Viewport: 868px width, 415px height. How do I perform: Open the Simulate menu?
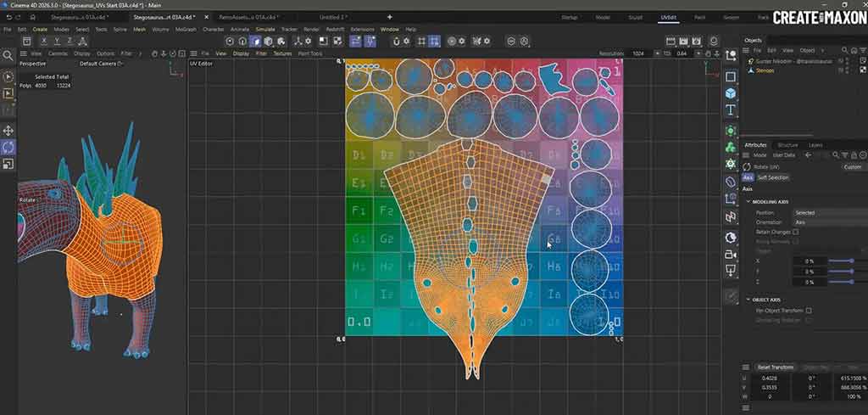tap(265, 30)
